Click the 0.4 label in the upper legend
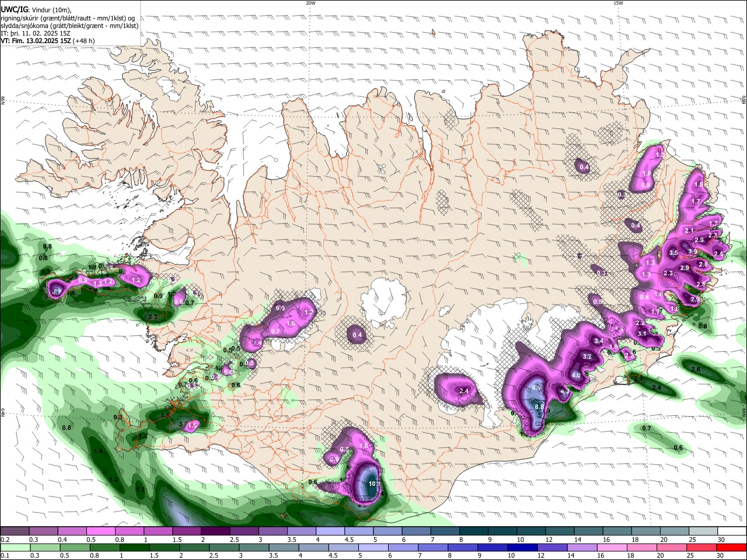The image size is (747, 560). (62, 540)
